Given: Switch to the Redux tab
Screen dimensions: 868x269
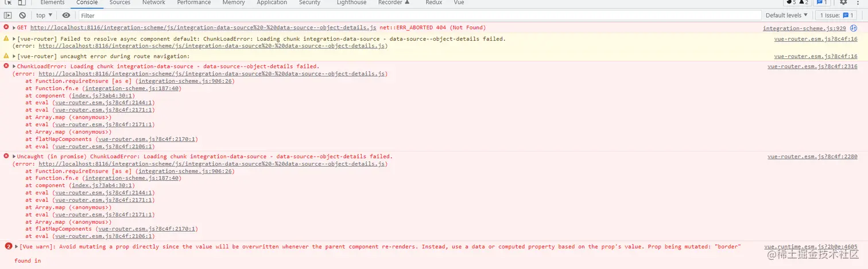Looking at the screenshot, I should 433,2.
